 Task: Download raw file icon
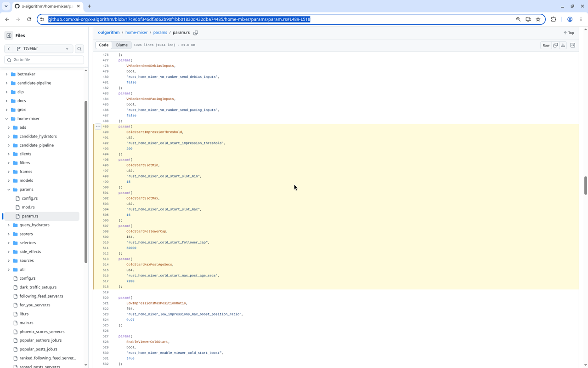(x=563, y=45)
